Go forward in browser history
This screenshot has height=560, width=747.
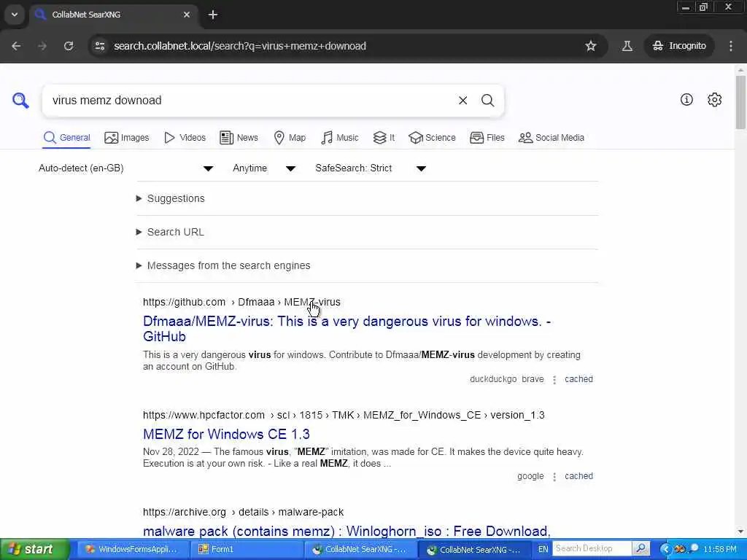[x=42, y=46]
